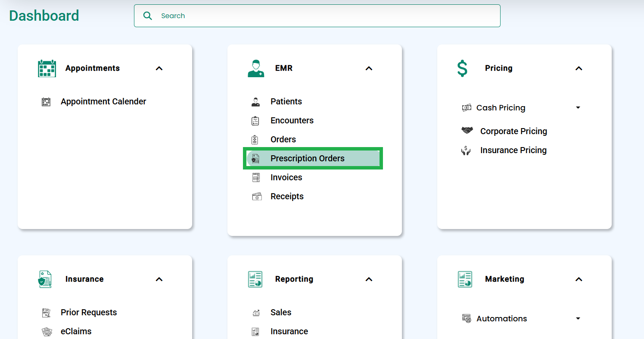Click the Insurance shield document icon
The height and width of the screenshot is (339, 644).
coord(45,279)
